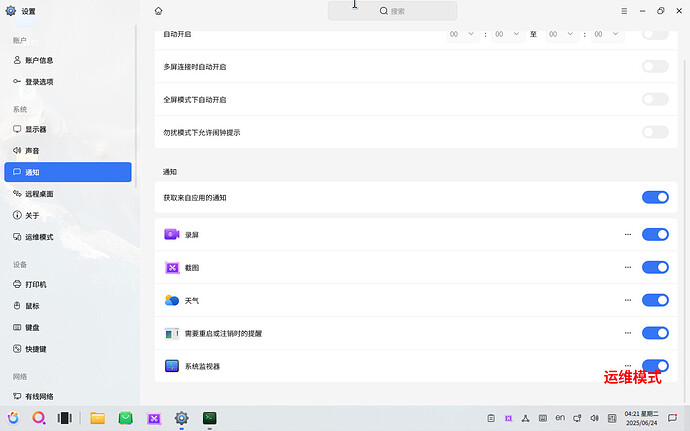
Task: Open network icon in system tray
Action: pos(525,418)
